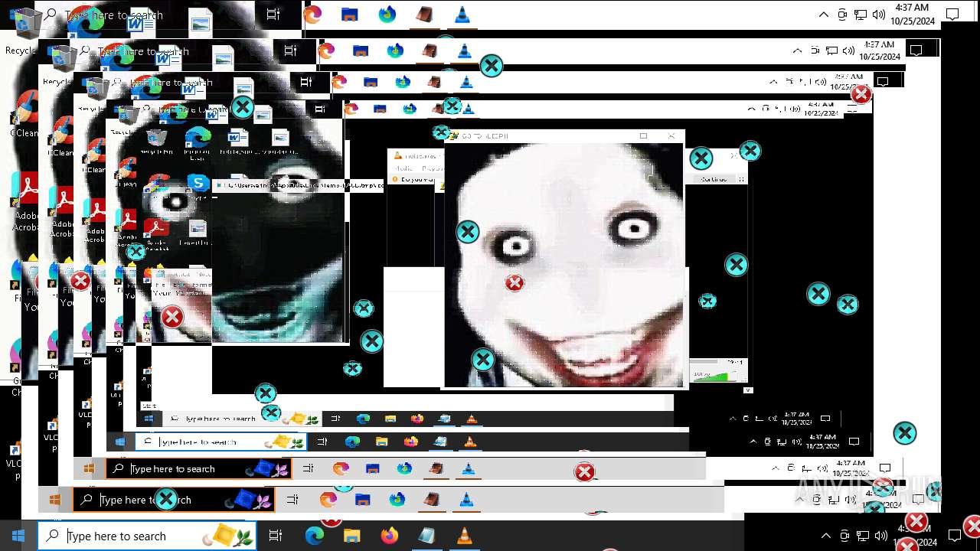Launch Firefox from the bottom-most taskbar
980x551 pixels.
click(389, 536)
